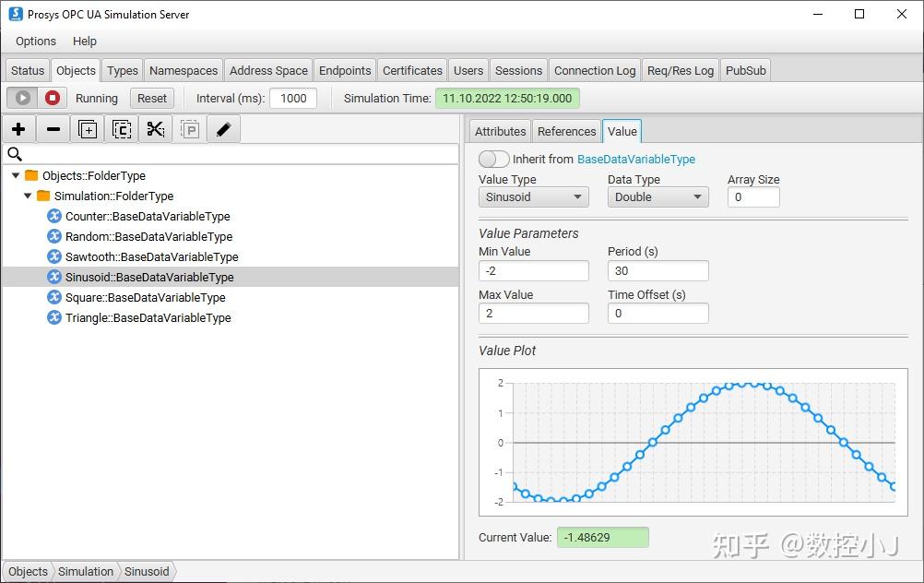Click the edit pencil icon

(222, 129)
